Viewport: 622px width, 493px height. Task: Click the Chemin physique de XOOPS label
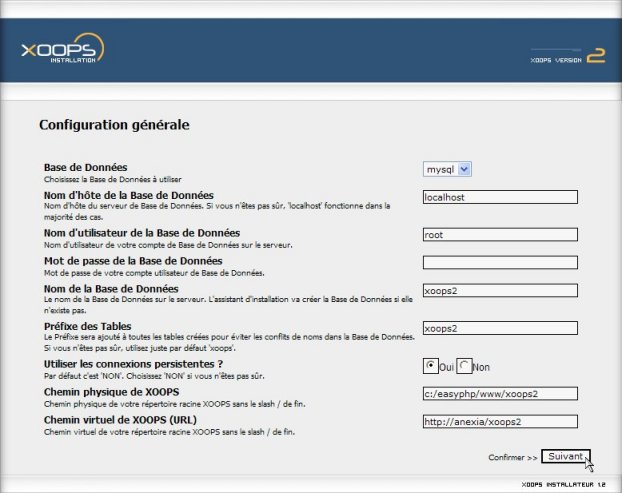click(x=111, y=392)
